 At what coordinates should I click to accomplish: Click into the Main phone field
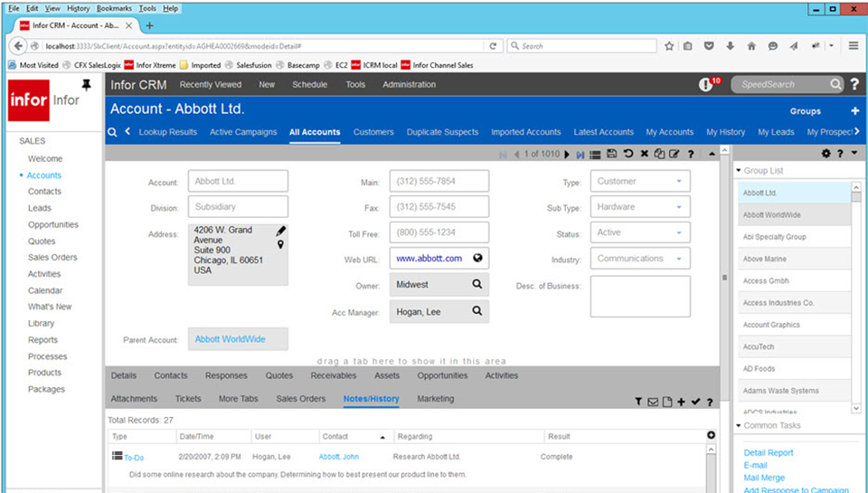439,181
